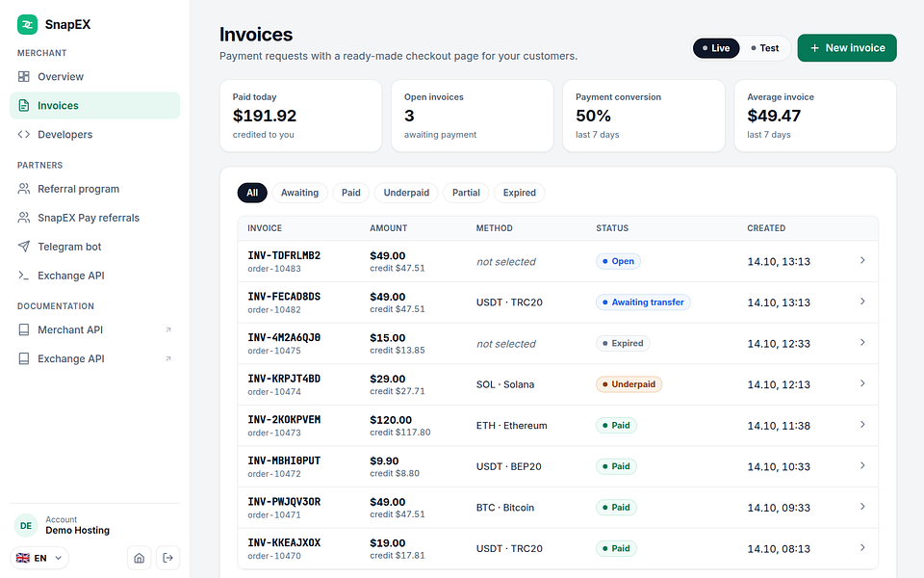Click the DE account avatar
Viewport: 924px width, 578px height.
pos(26,526)
